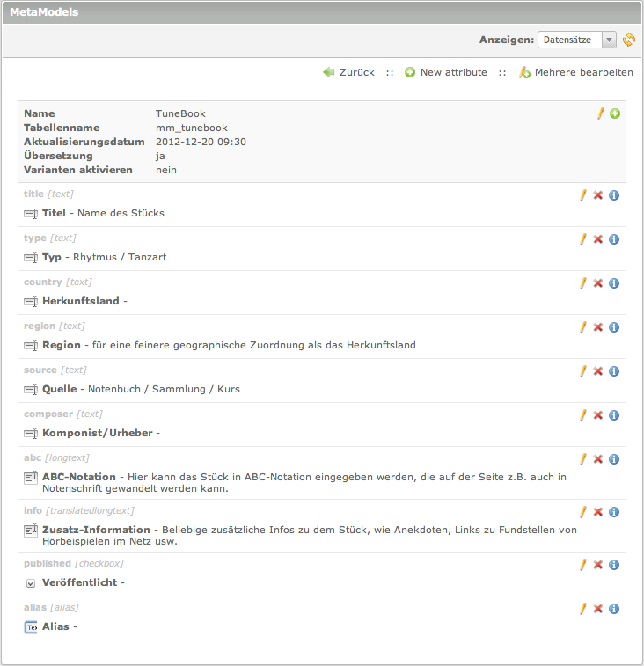The height and width of the screenshot is (666, 644).
Task: Click the New attribute link
Action: click(x=446, y=72)
